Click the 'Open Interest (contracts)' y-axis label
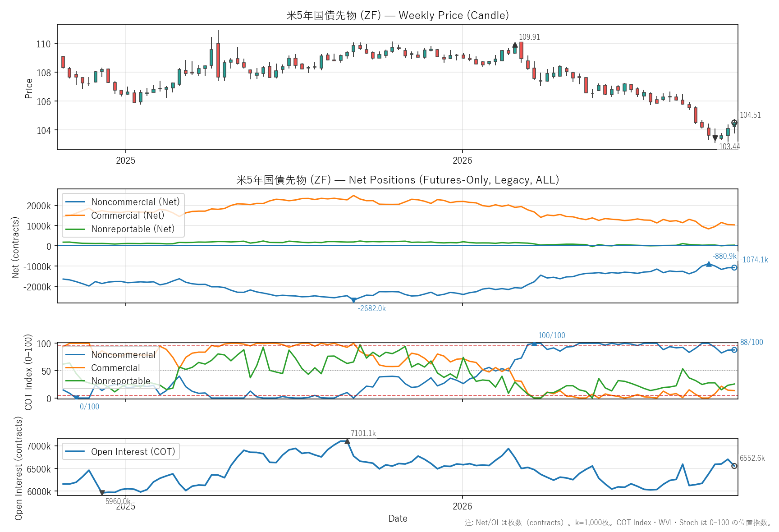 click(18, 468)
